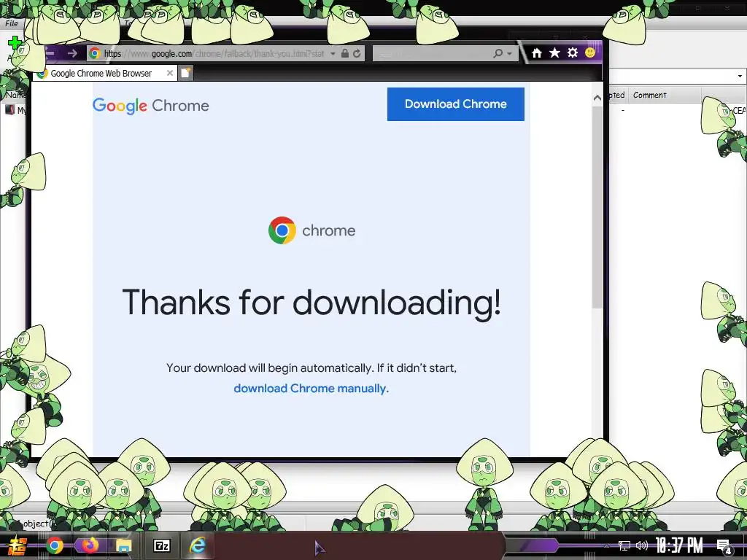
Task: Click the vertical scrollbar thumb of the page
Action: pos(597,207)
